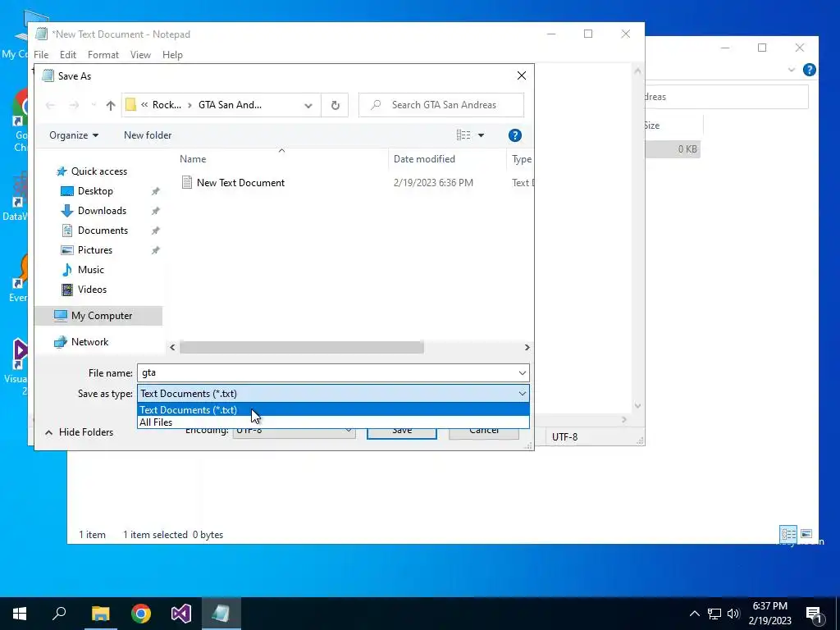Go up one folder level arrow
The height and width of the screenshot is (630, 840).
(x=111, y=106)
